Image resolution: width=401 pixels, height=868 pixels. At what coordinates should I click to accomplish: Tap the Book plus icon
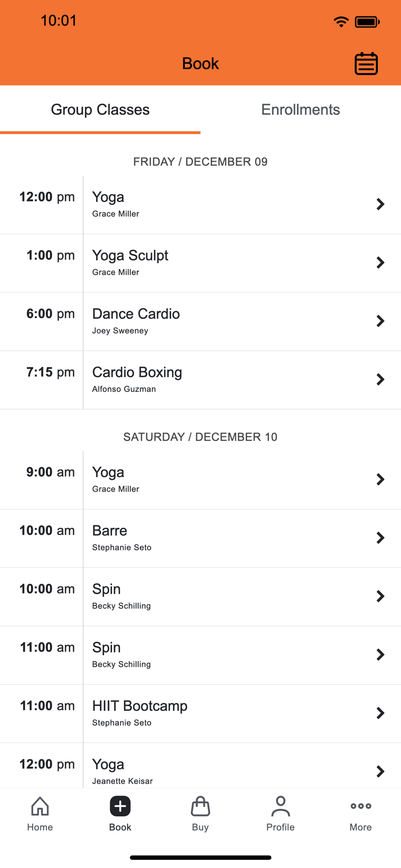[120, 806]
